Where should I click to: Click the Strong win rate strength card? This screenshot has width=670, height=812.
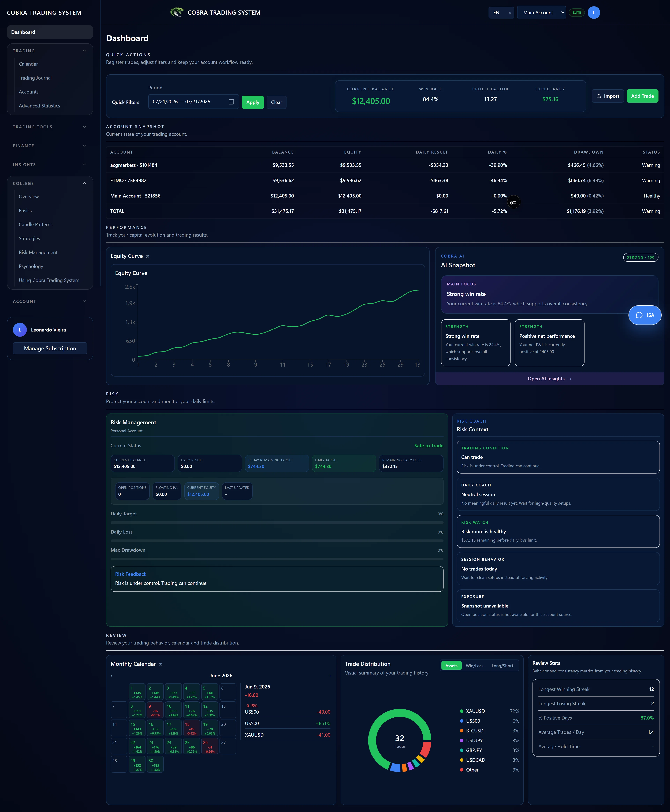point(475,343)
